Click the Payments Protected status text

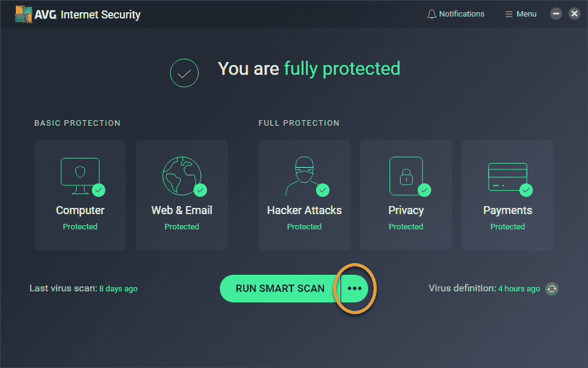[x=507, y=226]
